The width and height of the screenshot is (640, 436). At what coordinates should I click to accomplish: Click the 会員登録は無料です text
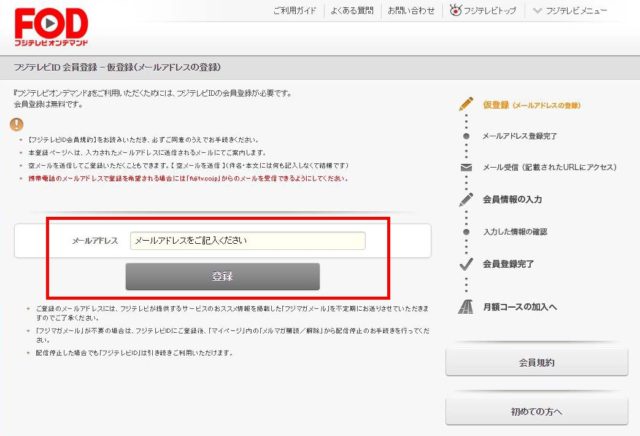tap(49, 105)
